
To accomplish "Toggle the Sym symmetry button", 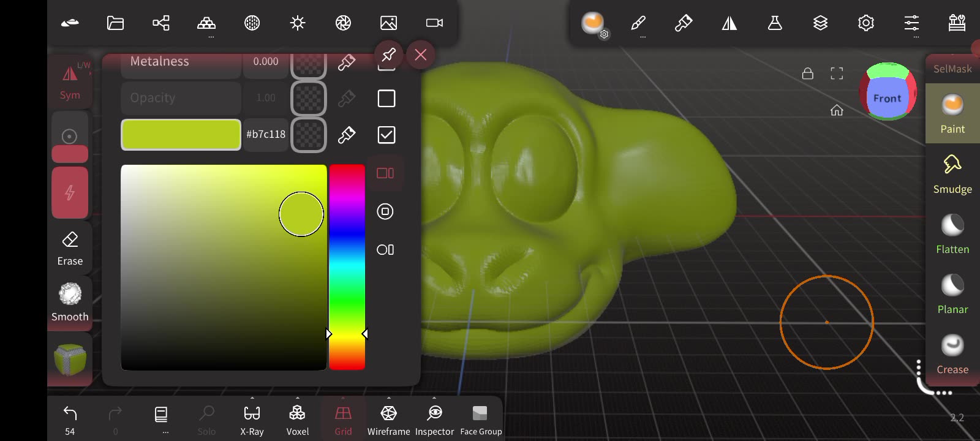I will click(x=70, y=81).
